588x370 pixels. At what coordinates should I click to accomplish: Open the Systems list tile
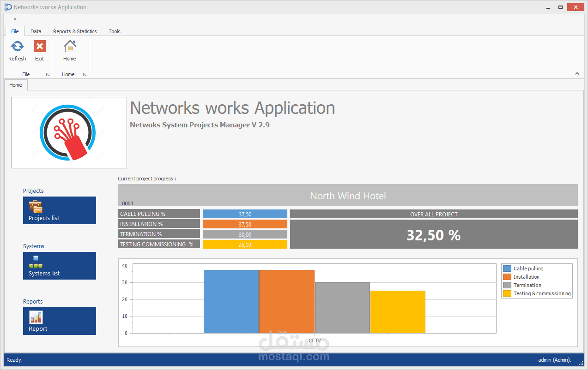pyautogui.click(x=60, y=266)
